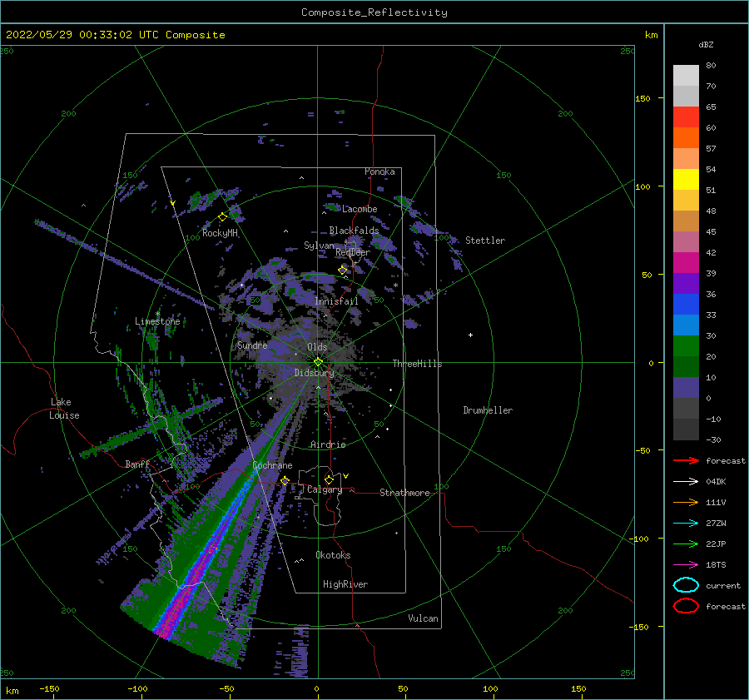Screen dimensions: 749x700
Task: Click the ThreeHills city label
Action: (x=417, y=364)
